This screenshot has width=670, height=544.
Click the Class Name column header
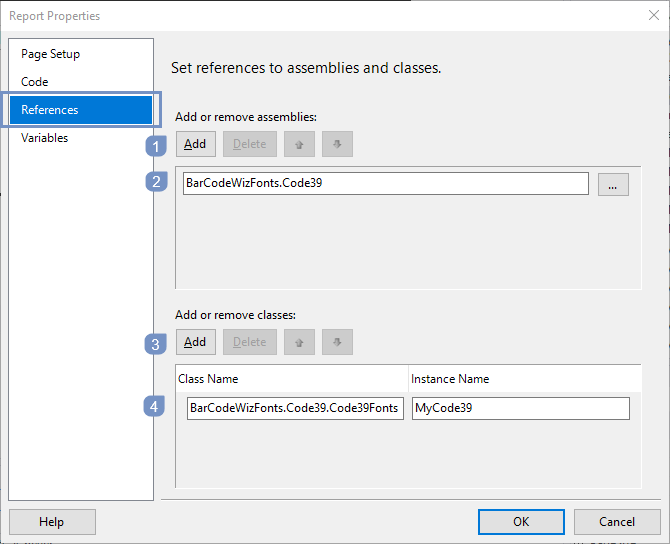pyautogui.click(x=292, y=379)
